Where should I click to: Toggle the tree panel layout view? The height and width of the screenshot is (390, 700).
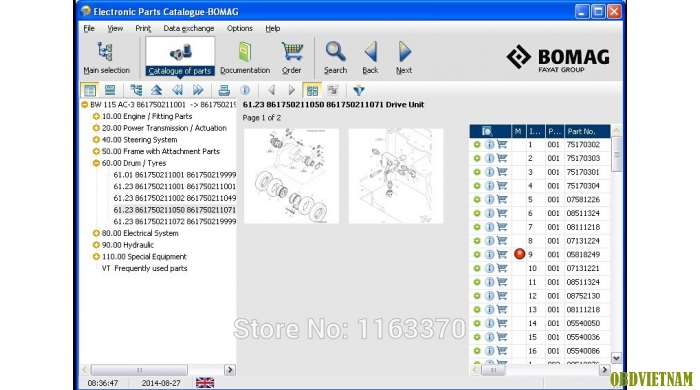pos(90,90)
